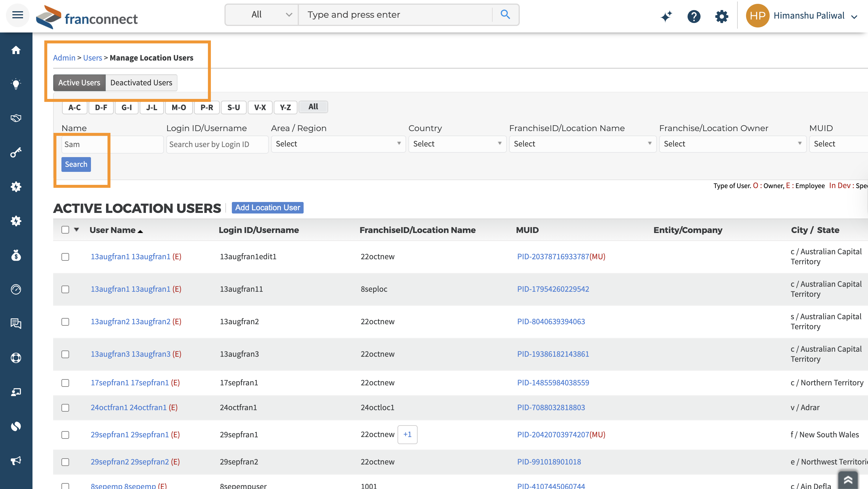The width and height of the screenshot is (868, 489).
Task: Switch to Deactivated Users tab
Action: pos(141,83)
